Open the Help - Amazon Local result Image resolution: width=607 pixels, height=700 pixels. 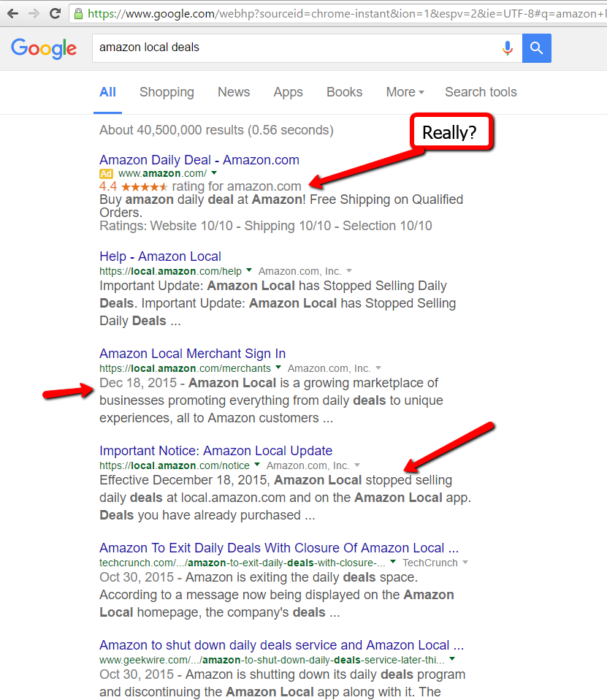click(160, 256)
